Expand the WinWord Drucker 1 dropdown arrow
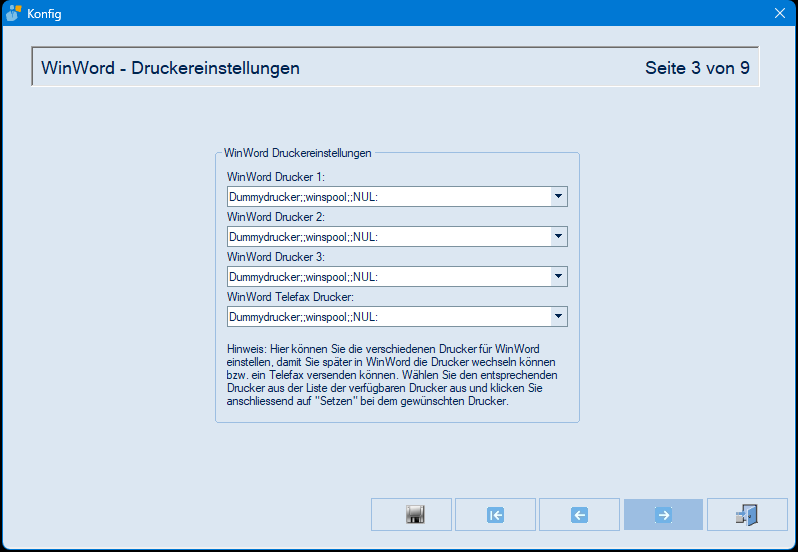This screenshot has width=798, height=552. [558, 196]
